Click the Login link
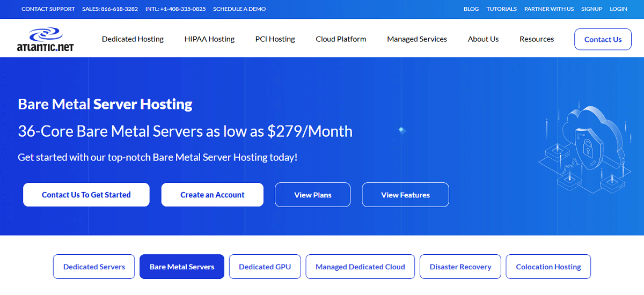The height and width of the screenshot is (295, 644). point(619,9)
